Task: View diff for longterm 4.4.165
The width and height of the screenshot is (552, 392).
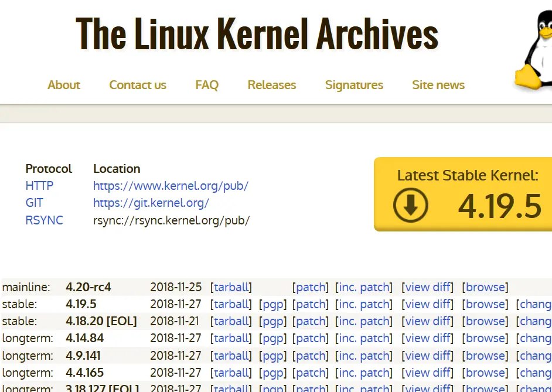Action: click(428, 373)
